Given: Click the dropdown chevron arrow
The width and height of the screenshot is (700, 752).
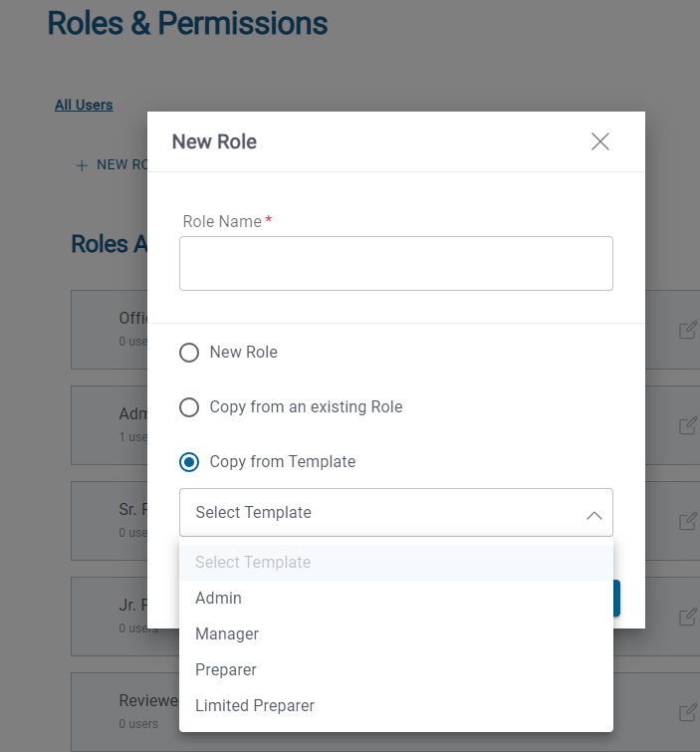Looking at the screenshot, I should (x=593, y=515).
